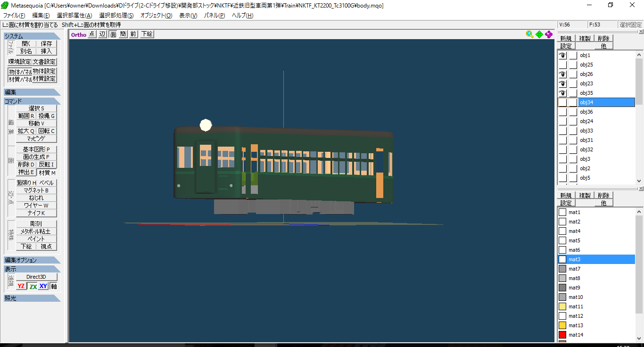Click the 保存 (save) button
The image size is (644, 347).
point(47,43)
